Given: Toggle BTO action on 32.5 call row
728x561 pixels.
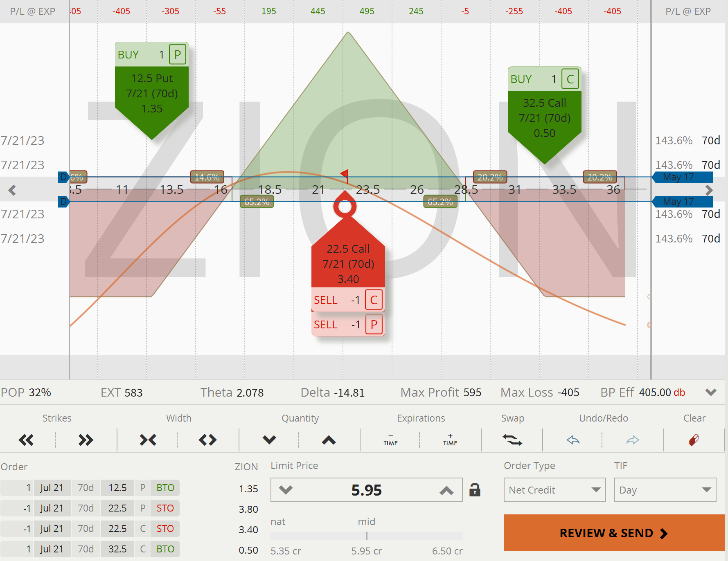Looking at the screenshot, I should coord(165,549).
